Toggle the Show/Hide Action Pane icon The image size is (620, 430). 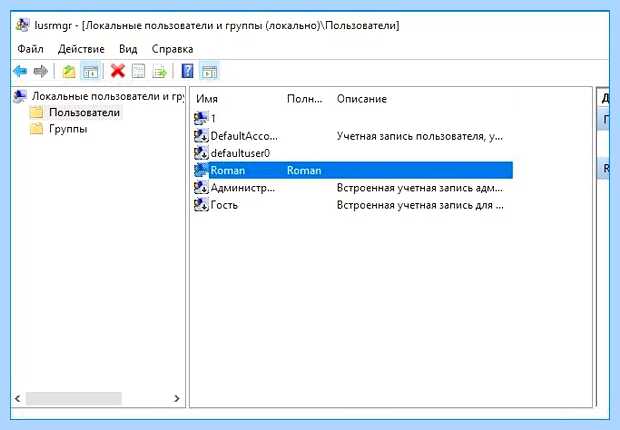pyautogui.click(x=209, y=72)
